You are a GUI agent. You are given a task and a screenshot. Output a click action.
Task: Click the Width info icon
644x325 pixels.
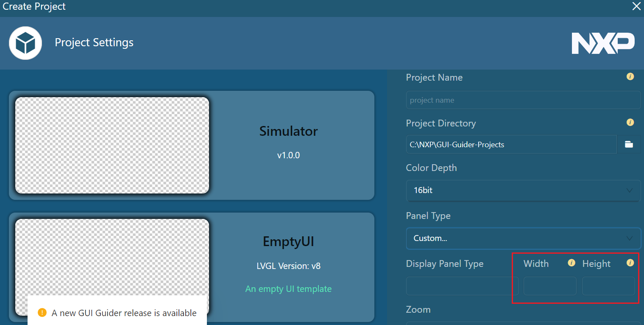[x=571, y=263]
